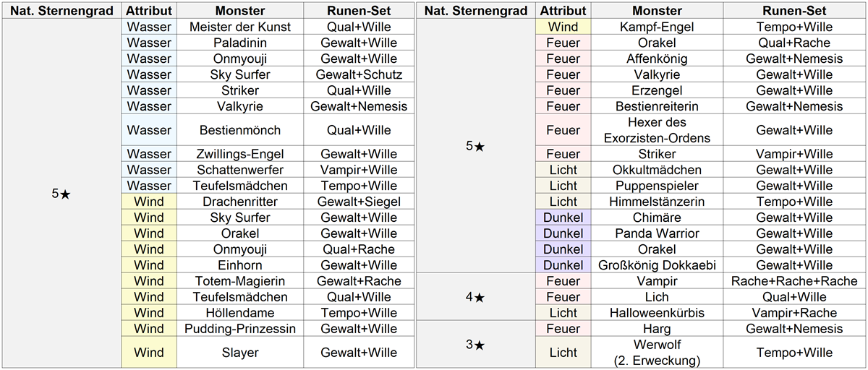Click the 3★ star grade cell
Viewport: 868px width, 370px height.
[x=475, y=345]
